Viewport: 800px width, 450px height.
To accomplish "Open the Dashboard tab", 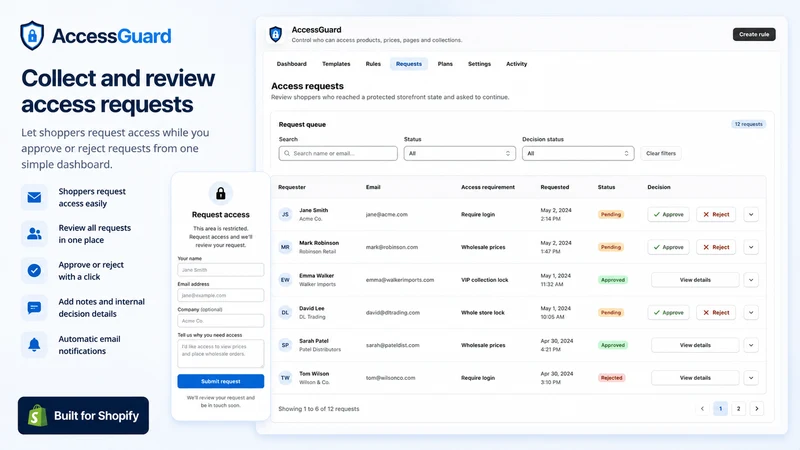I will pyautogui.click(x=291, y=64).
